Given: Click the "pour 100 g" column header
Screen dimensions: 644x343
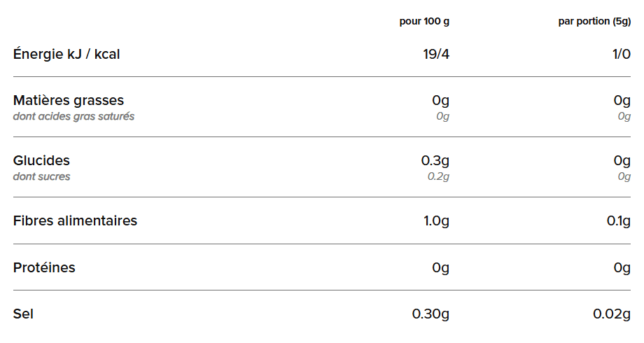Looking at the screenshot, I should point(424,21).
